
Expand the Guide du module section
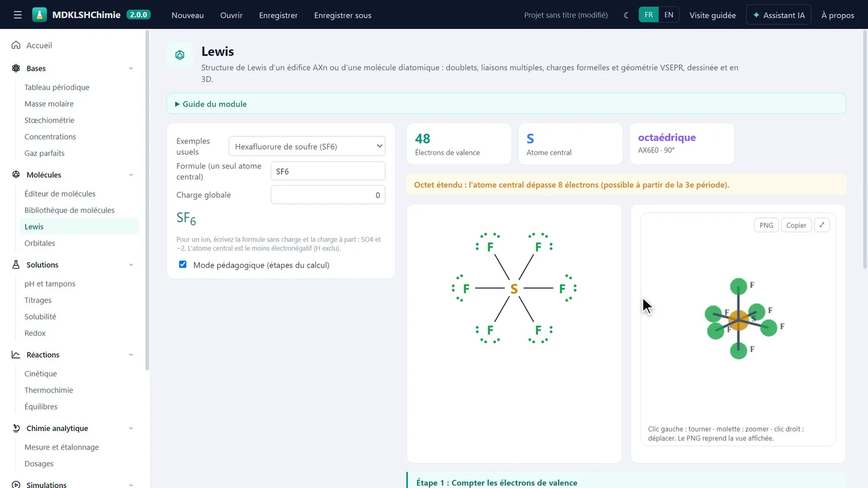click(x=506, y=104)
